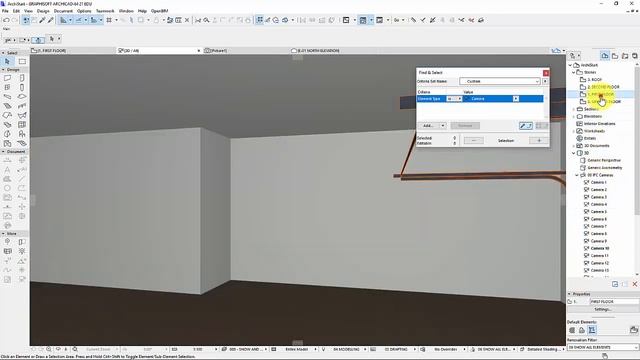
Task: Click the FIRST FLOOR name input field
Action: 614,302
